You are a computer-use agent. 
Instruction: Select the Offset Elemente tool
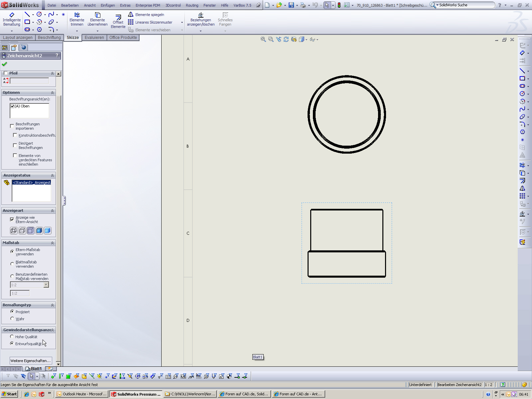coord(118,21)
